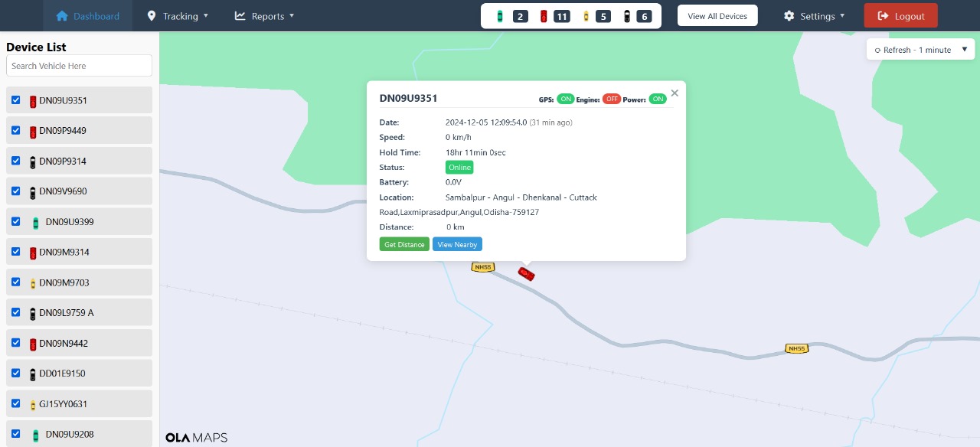The width and height of the screenshot is (980, 447).
Task: Open View Nearby for DN09U9351
Action: 457,243
